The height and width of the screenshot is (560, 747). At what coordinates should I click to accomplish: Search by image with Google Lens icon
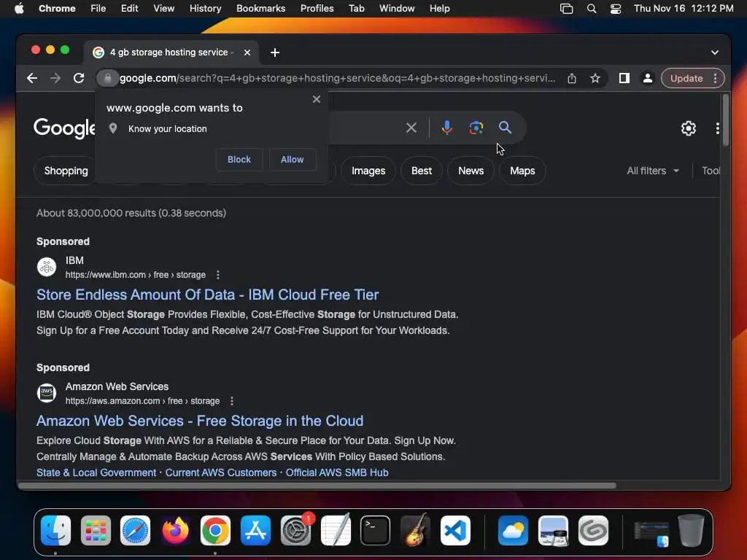coord(476,128)
